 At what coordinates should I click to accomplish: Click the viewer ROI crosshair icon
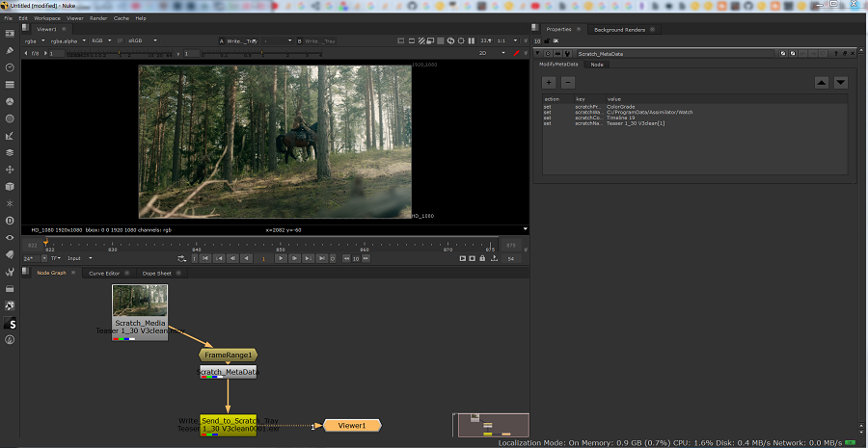(461, 40)
